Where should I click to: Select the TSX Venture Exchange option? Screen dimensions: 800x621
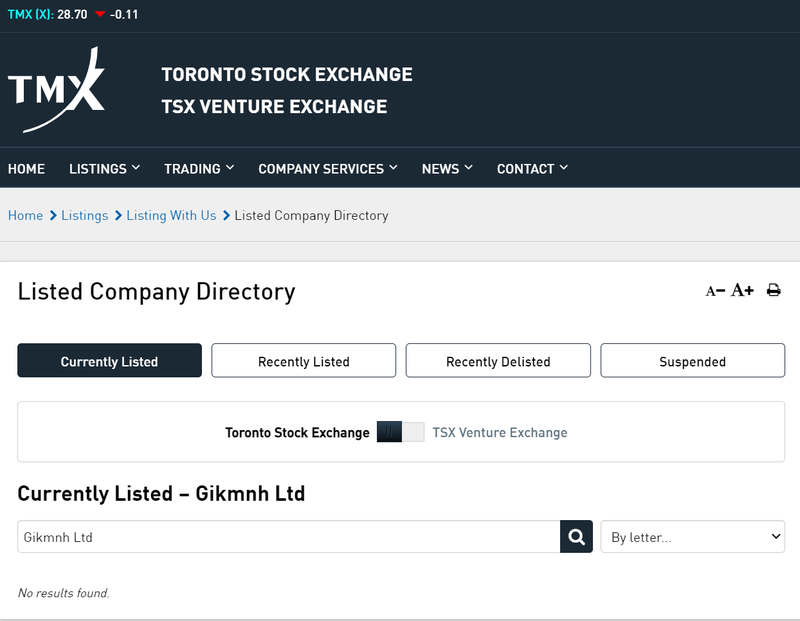point(499,433)
